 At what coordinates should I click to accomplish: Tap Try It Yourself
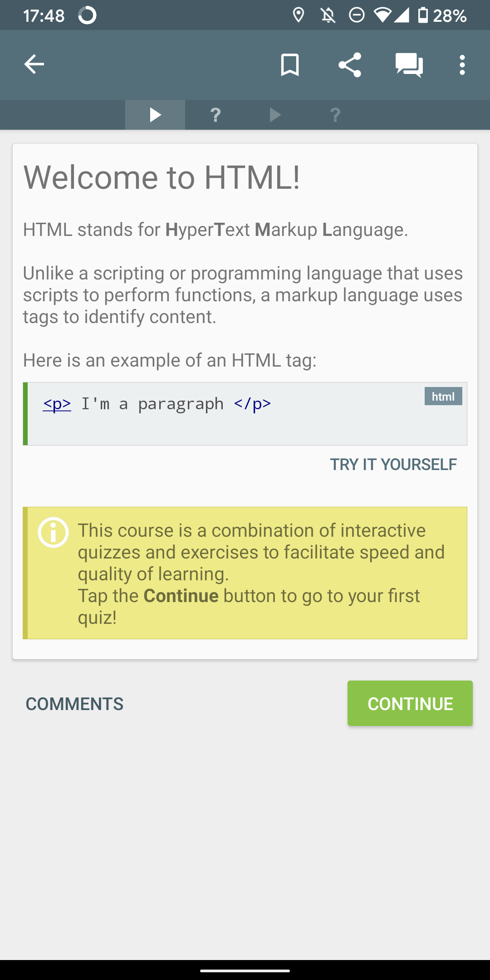[x=393, y=465]
